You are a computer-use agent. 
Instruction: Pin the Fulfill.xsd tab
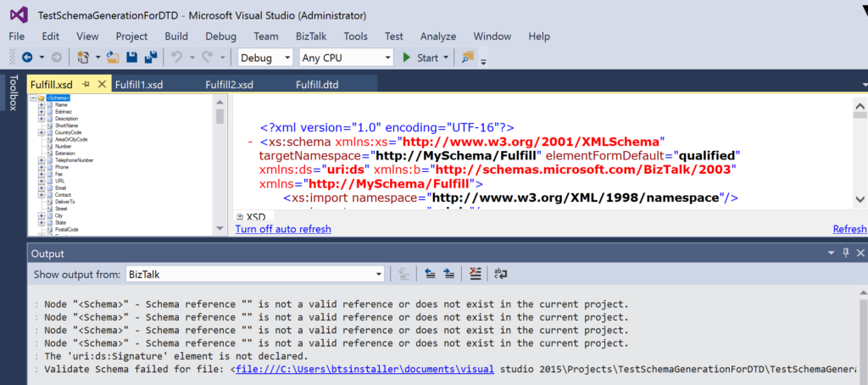pyautogui.click(x=86, y=84)
